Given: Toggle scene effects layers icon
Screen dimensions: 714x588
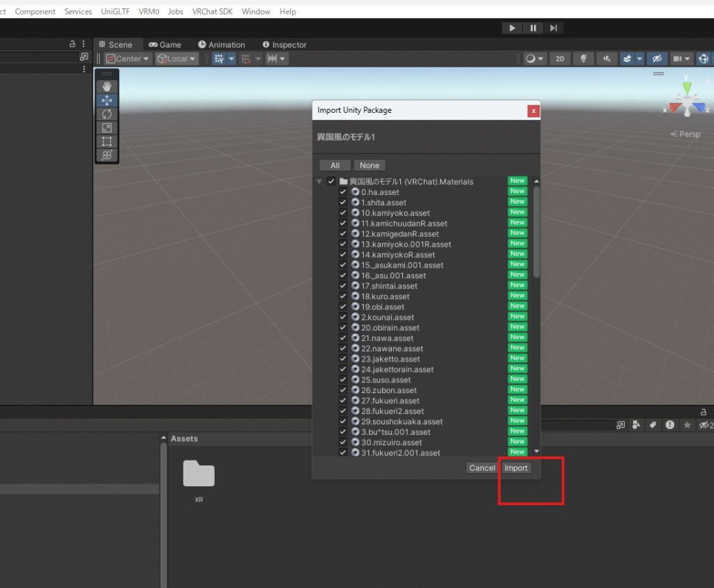Looking at the screenshot, I should coord(627,59).
